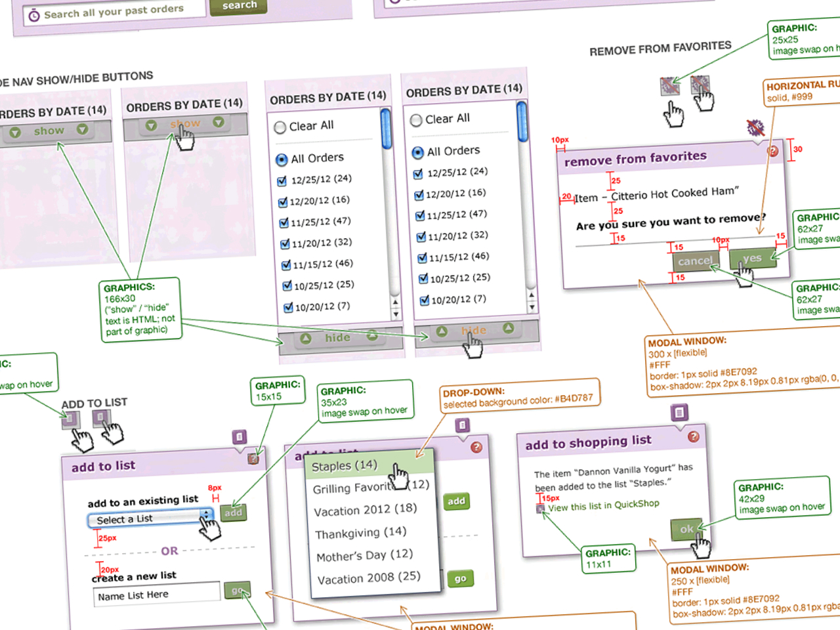Open the Select a List dropdown
The image size is (840, 630).
[x=151, y=519]
